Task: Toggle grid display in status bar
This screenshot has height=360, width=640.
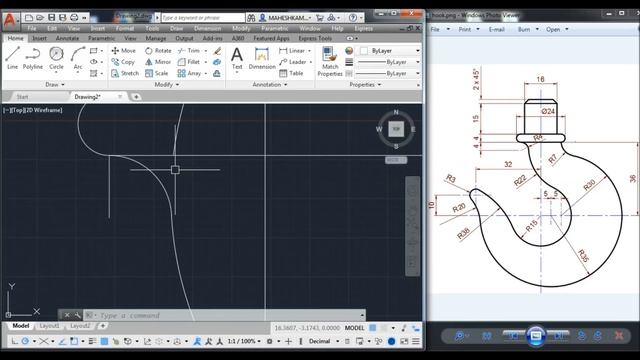Action: click(373, 328)
